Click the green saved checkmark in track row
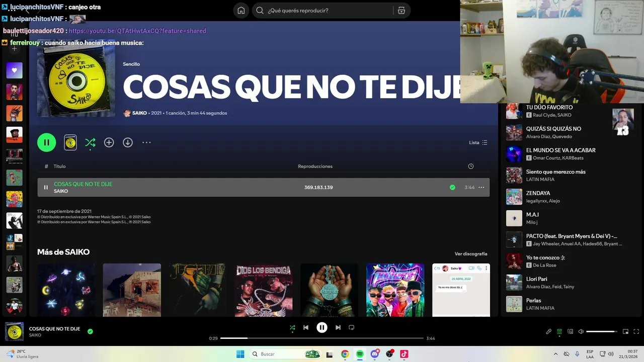The width and height of the screenshot is (644, 362). click(x=452, y=188)
